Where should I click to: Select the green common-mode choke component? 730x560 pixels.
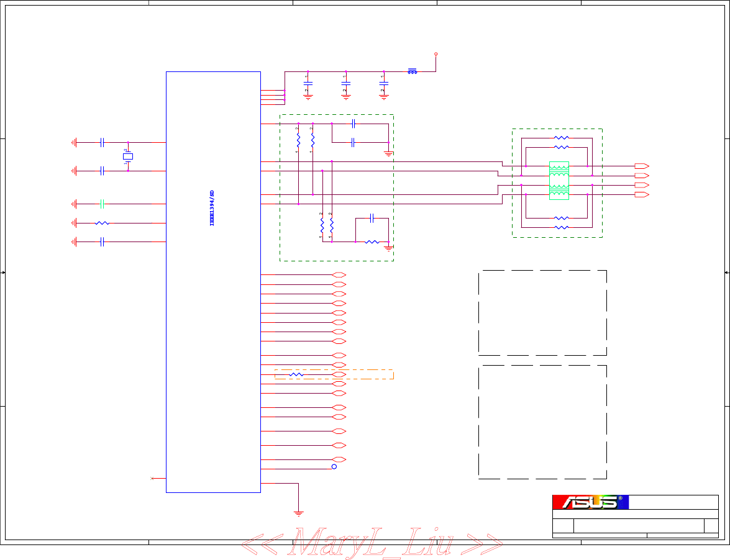coord(559,181)
